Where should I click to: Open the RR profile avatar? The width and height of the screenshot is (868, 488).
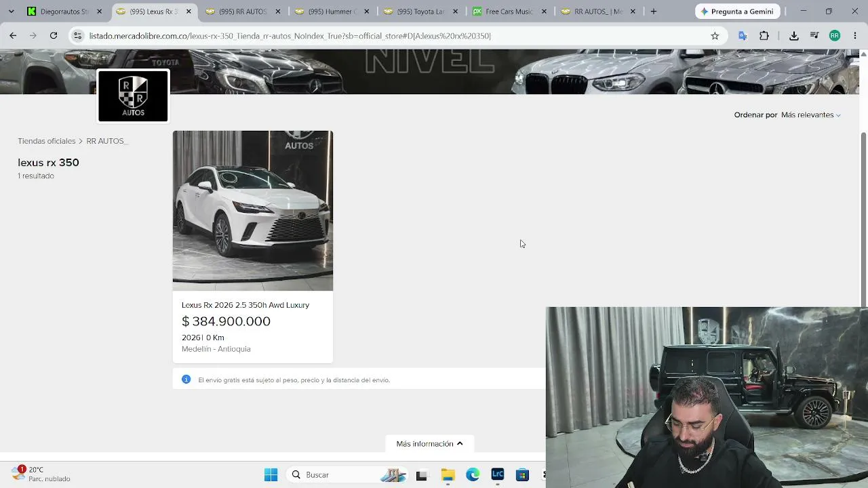[835, 36]
